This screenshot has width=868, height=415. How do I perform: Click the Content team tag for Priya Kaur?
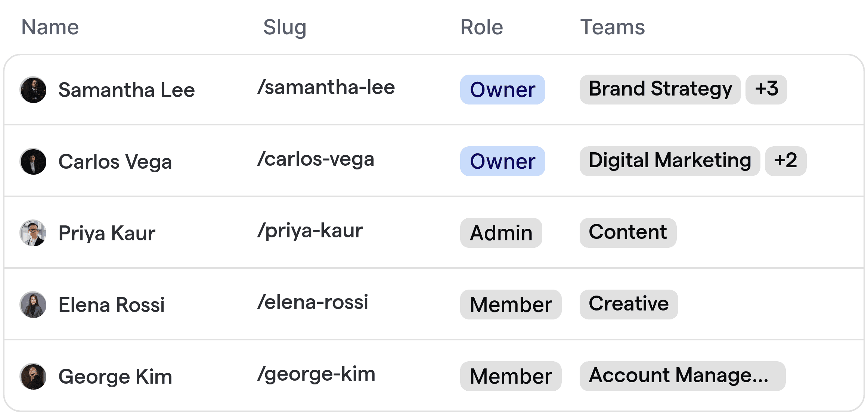(x=628, y=233)
